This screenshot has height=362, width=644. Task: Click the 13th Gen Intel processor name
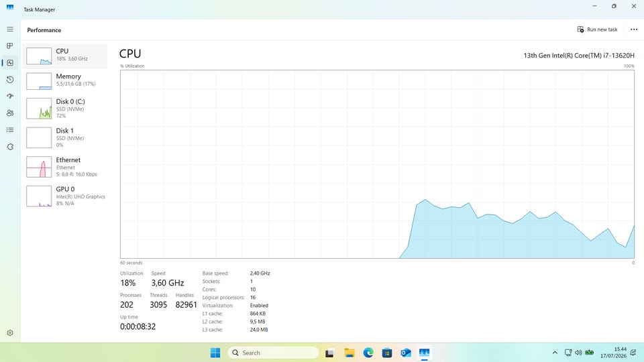click(x=579, y=56)
